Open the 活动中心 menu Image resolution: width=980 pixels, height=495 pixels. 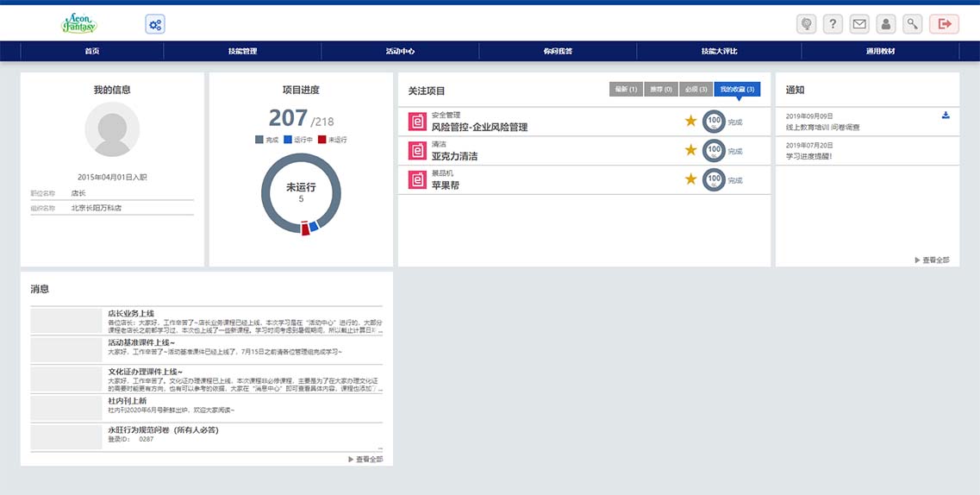400,51
